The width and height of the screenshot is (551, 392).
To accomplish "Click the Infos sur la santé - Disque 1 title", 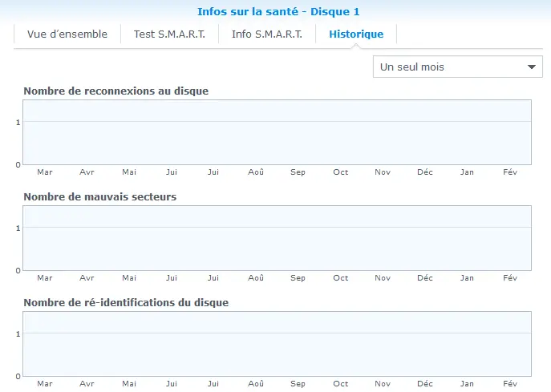I will [x=278, y=11].
